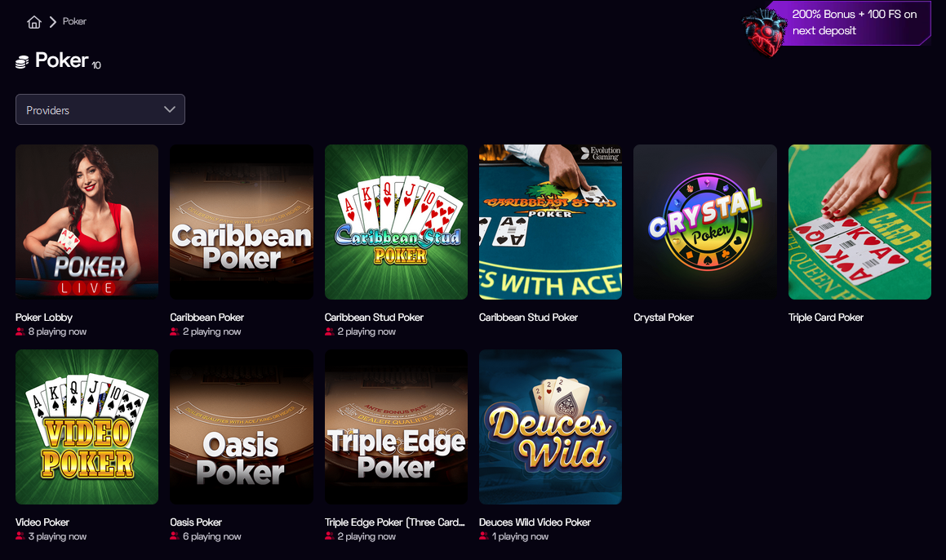Open the Providers dropdown

[100, 109]
